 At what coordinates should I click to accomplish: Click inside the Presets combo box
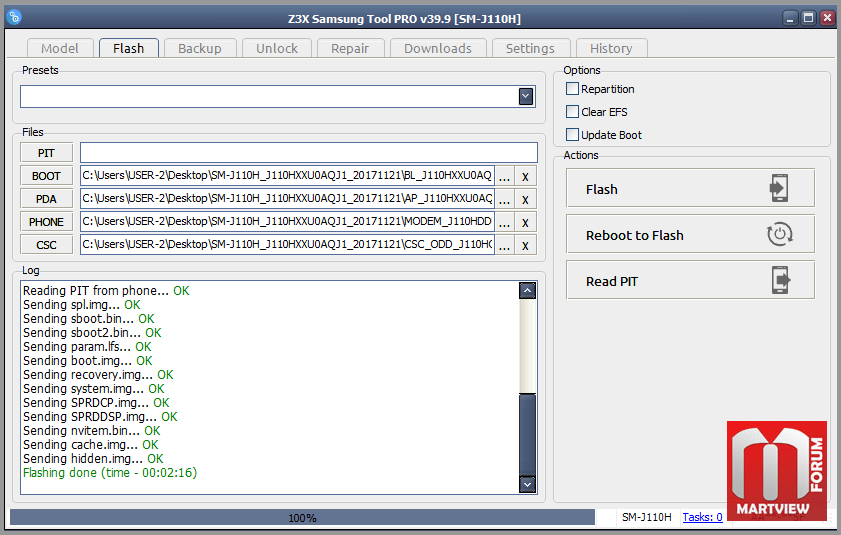(x=278, y=97)
